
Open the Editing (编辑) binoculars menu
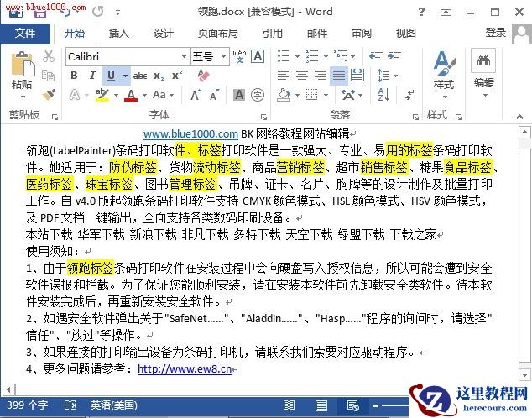483,73
